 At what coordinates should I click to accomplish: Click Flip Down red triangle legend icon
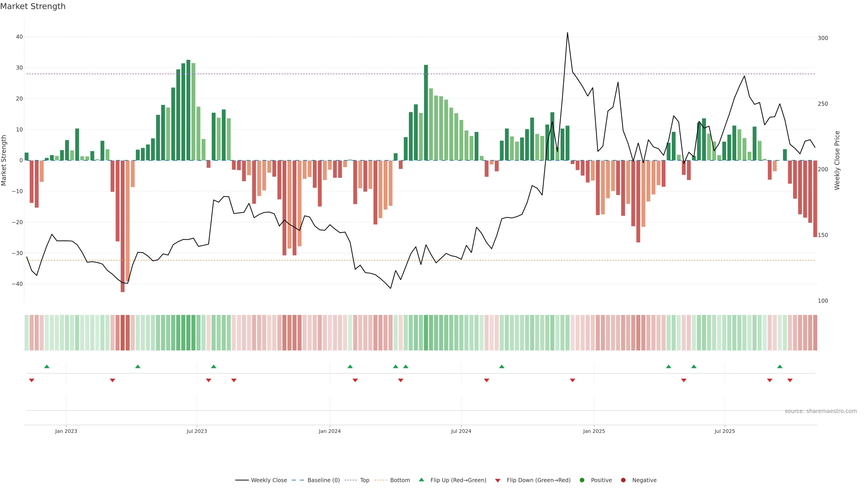pos(498,481)
